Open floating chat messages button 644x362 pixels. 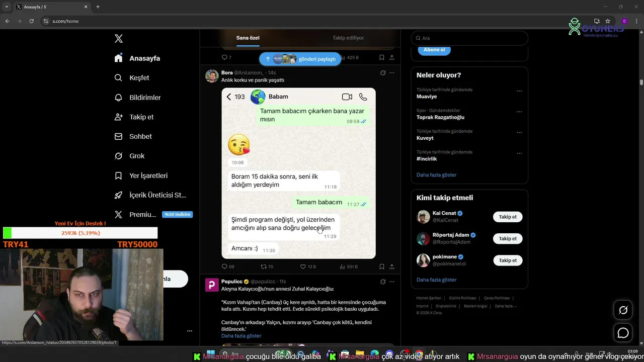[623, 333]
